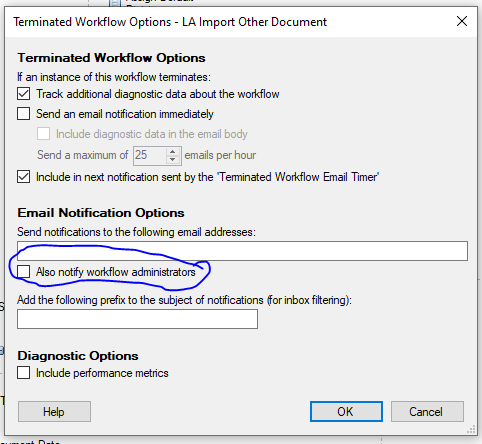Viewport: 482px width, 444px height.
Task: Click the Diagnostic Options heading
Action: pos(78,356)
